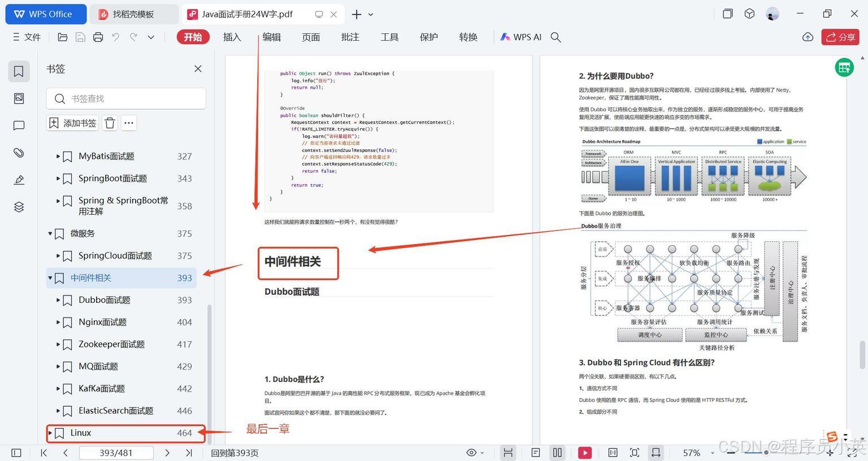This screenshot has height=461, width=868.
Task: Collapse the 中间件相关 bookmark node
Action: [50, 278]
